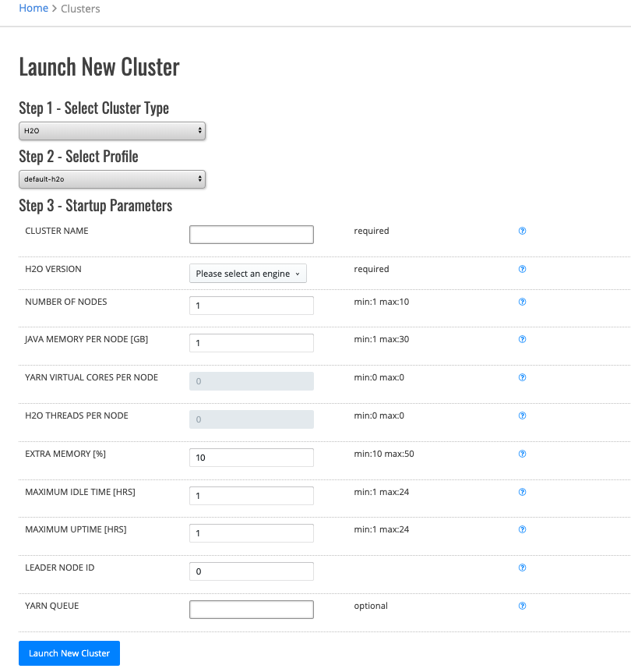Show help for Maximum Uptime

tap(522, 529)
